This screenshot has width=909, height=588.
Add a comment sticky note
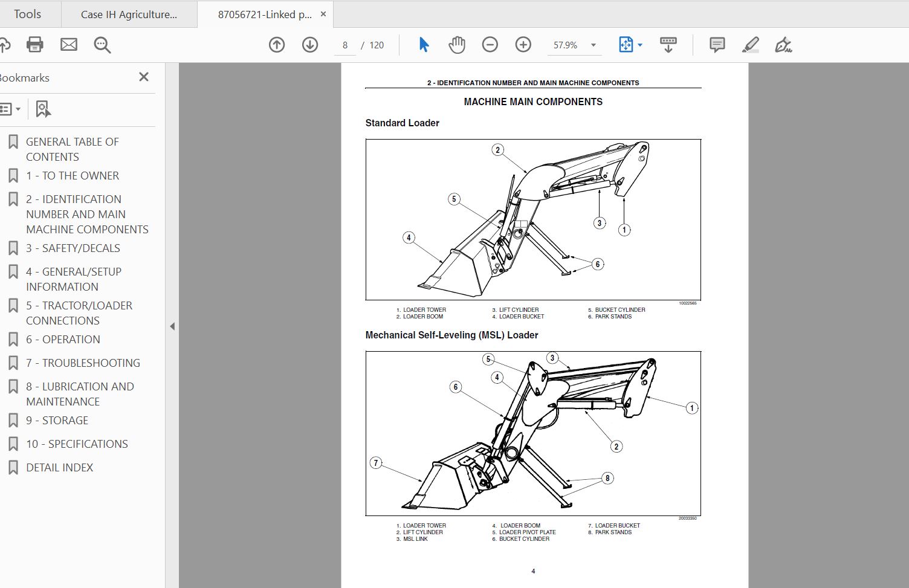(717, 45)
